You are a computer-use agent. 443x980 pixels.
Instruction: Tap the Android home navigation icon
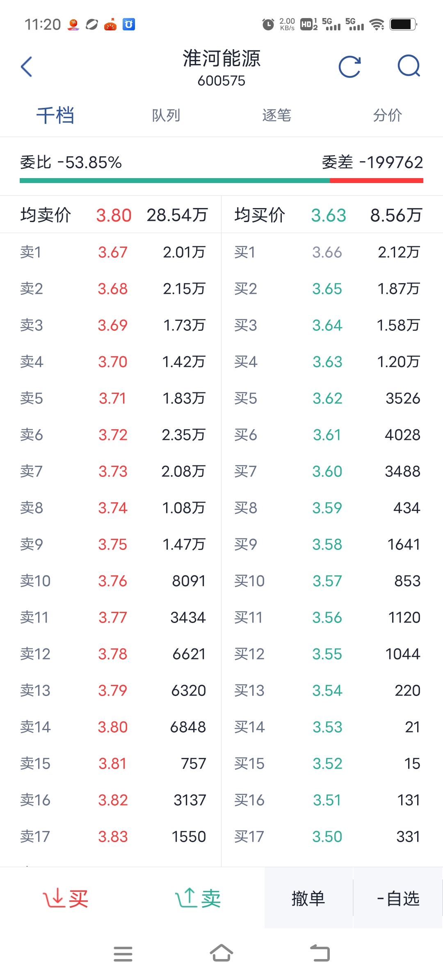[221, 953]
